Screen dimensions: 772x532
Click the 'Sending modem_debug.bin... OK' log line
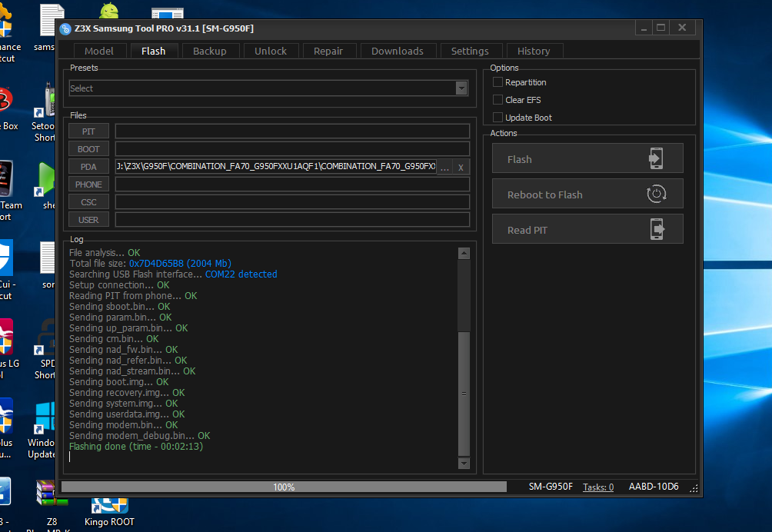coord(139,436)
